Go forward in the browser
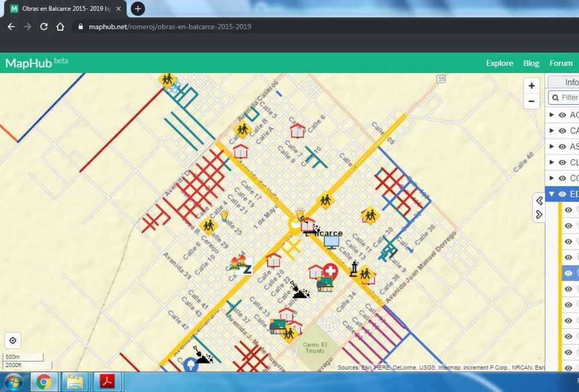Image resolution: width=579 pixels, height=392 pixels. (x=27, y=26)
